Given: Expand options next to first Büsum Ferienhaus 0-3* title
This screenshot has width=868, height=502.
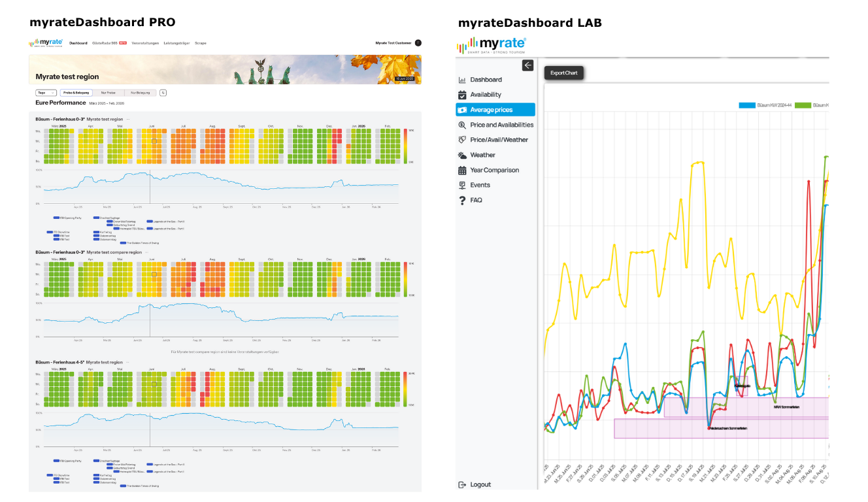Looking at the screenshot, I should click(x=128, y=120).
